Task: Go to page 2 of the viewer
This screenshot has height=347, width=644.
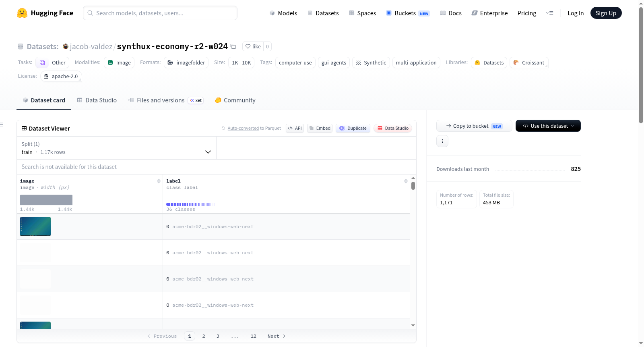Action: click(204, 336)
